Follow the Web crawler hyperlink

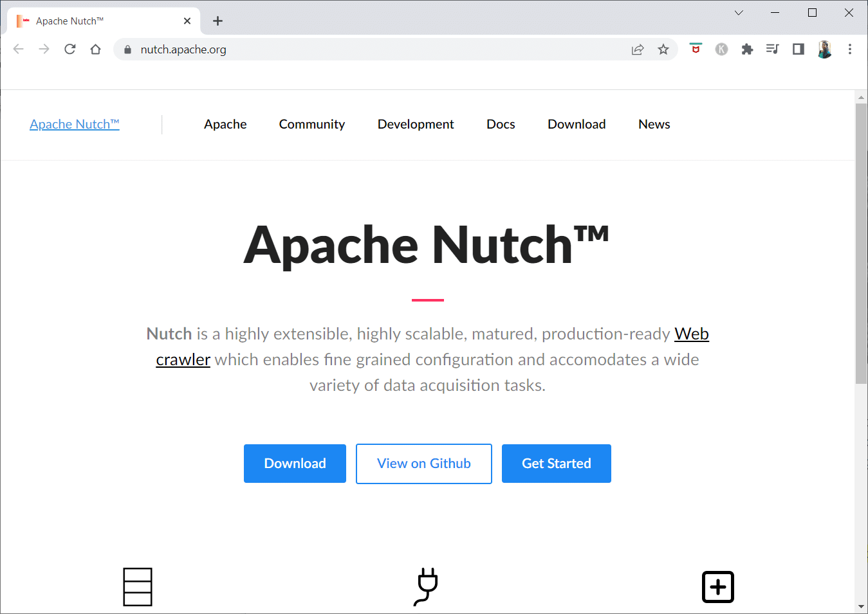pyautogui.click(x=692, y=334)
